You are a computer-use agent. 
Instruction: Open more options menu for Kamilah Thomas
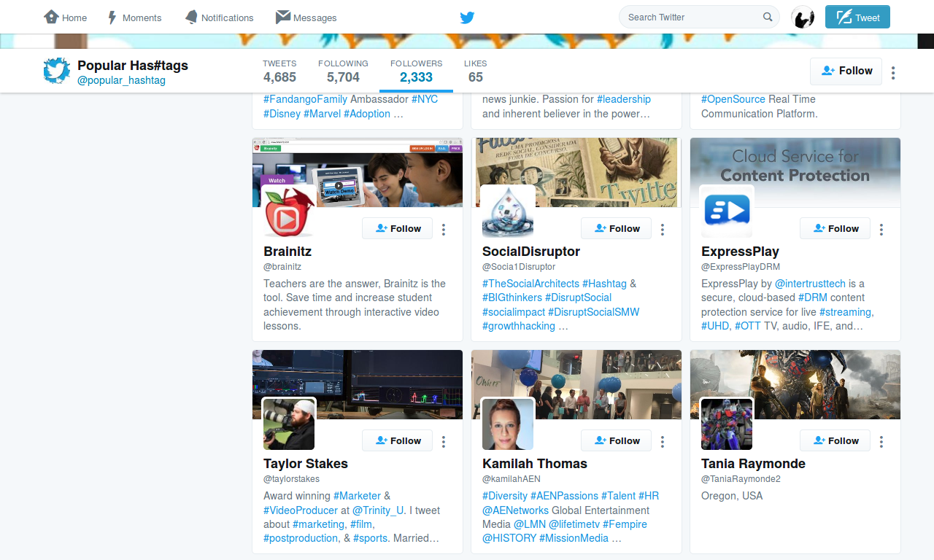click(663, 441)
